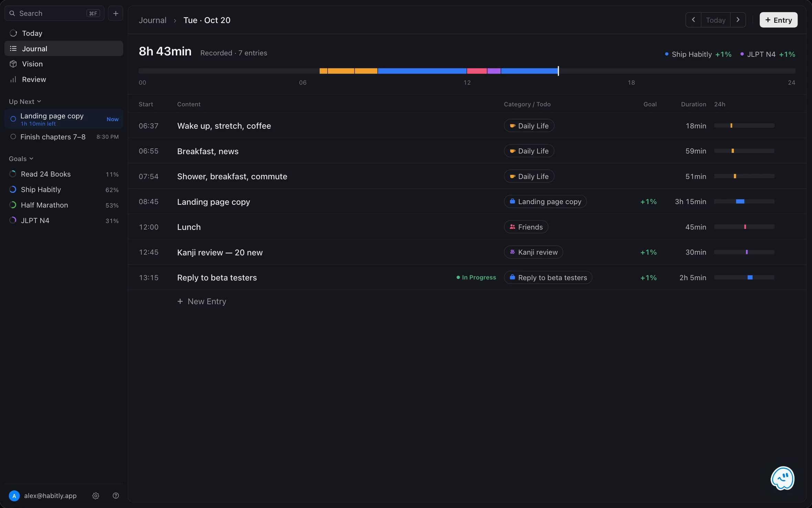Click the pink Lunch segment on the timeline
812x508 pixels.
(x=477, y=71)
